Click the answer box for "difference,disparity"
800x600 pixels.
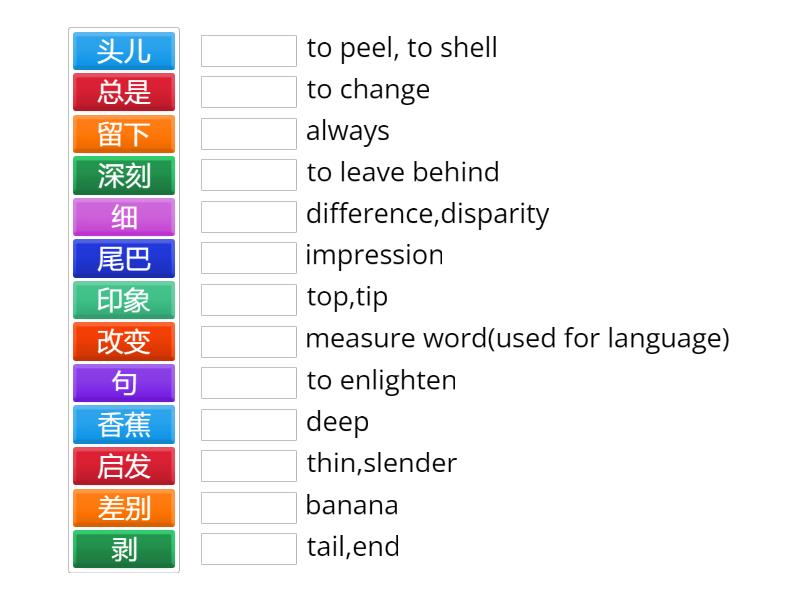[x=249, y=217]
